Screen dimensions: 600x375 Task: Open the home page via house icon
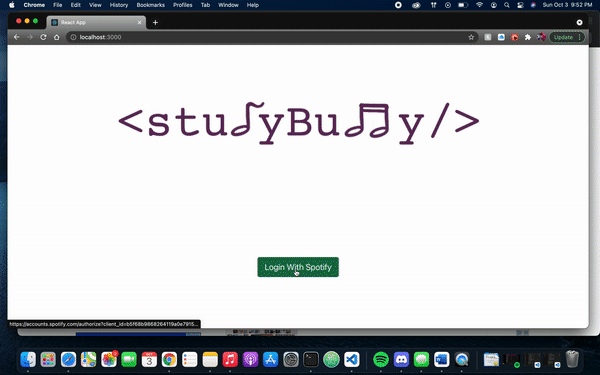(x=57, y=37)
